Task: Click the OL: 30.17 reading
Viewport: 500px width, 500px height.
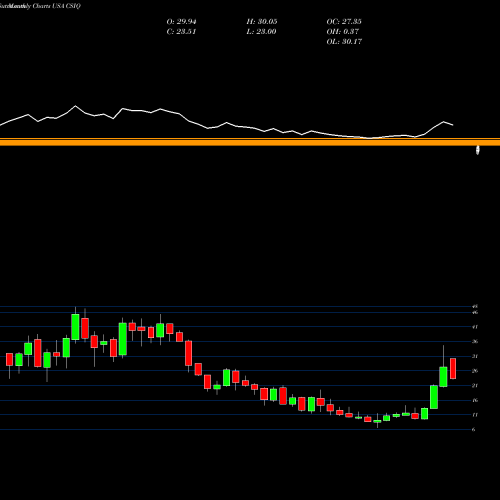Action: [x=344, y=42]
